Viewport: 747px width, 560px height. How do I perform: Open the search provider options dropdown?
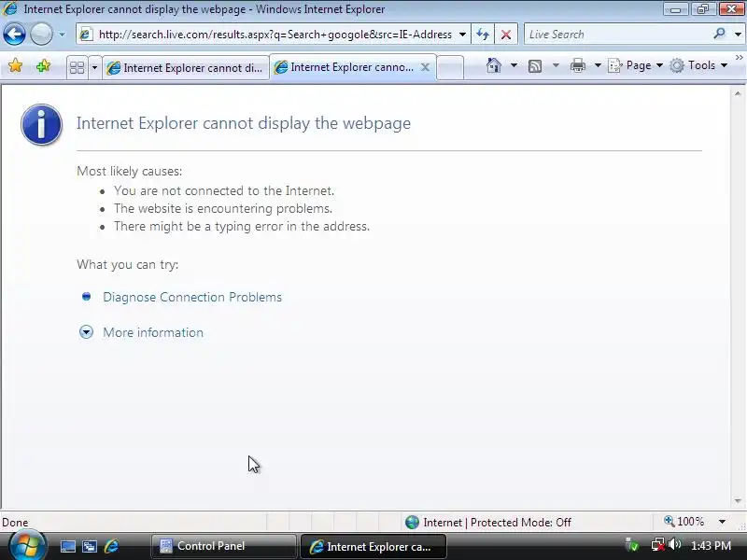pos(738,35)
